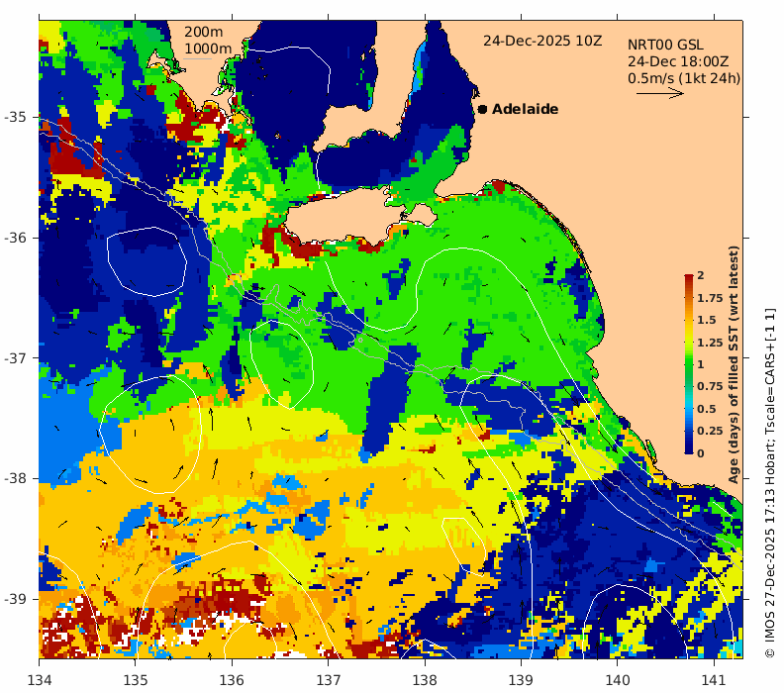The height and width of the screenshot is (693, 784).
Task: Click the color bar near 0.5 blue
Action: [689, 409]
